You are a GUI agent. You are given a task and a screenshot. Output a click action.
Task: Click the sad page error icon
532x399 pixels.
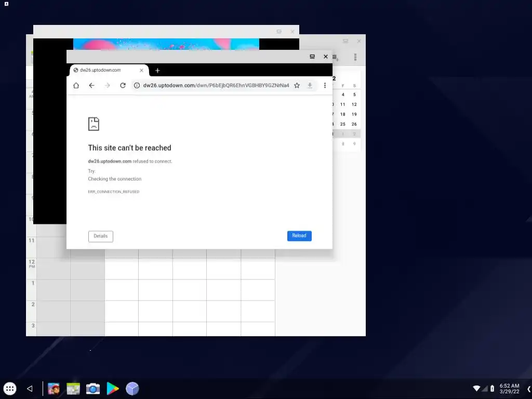94,124
